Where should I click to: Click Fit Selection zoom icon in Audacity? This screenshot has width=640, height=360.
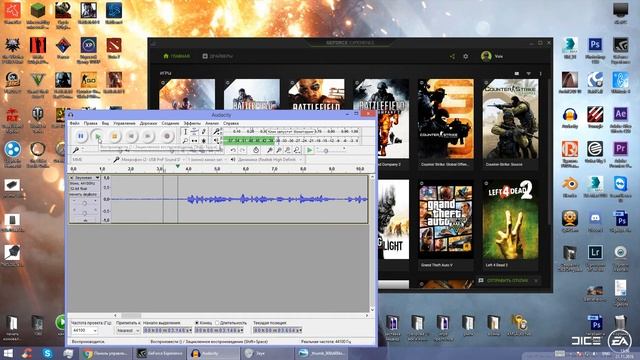pyautogui.click(x=288, y=150)
